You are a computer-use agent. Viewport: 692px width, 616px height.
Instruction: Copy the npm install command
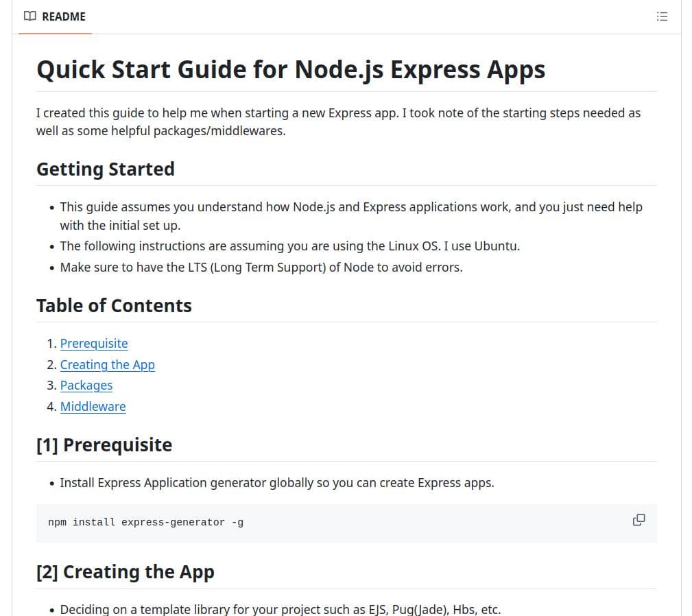pos(639,520)
